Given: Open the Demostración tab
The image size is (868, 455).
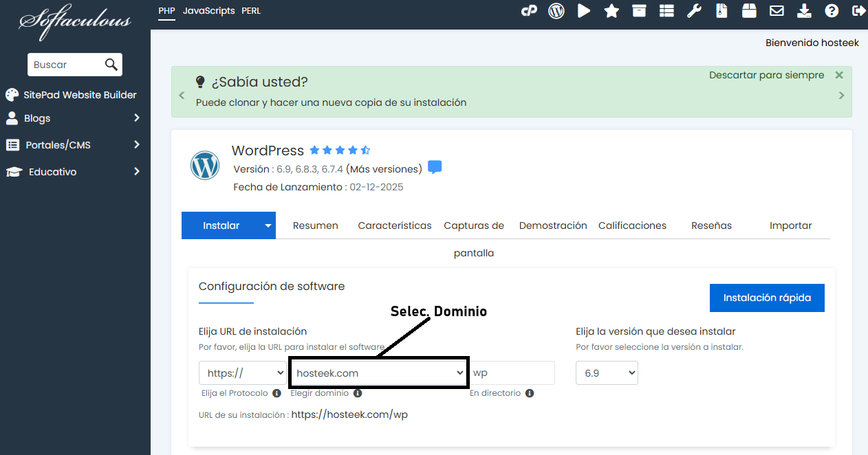Looking at the screenshot, I should [x=553, y=225].
